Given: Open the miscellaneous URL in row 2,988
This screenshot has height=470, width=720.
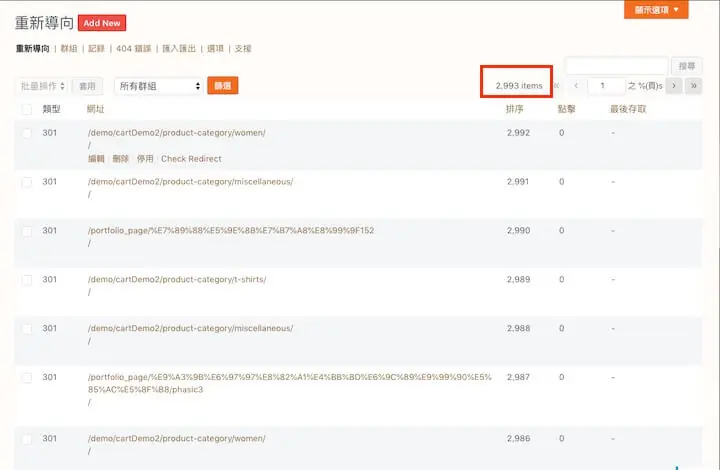Looking at the screenshot, I should [x=191, y=328].
